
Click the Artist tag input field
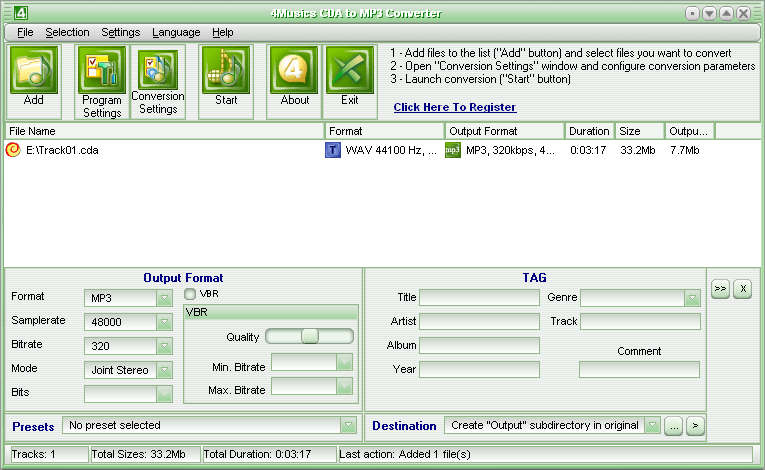click(x=480, y=321)
